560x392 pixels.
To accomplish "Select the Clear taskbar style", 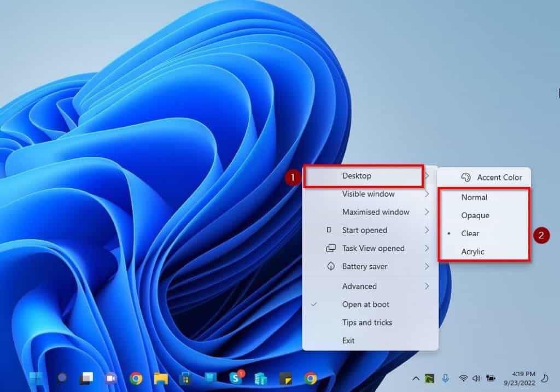I will pos(485,233).
